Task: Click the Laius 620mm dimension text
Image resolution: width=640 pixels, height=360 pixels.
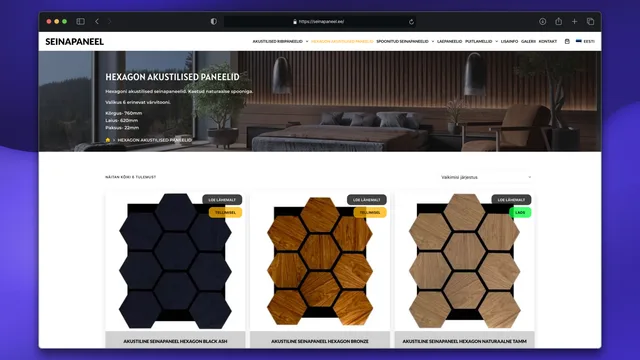Action: tap(122, 120)
